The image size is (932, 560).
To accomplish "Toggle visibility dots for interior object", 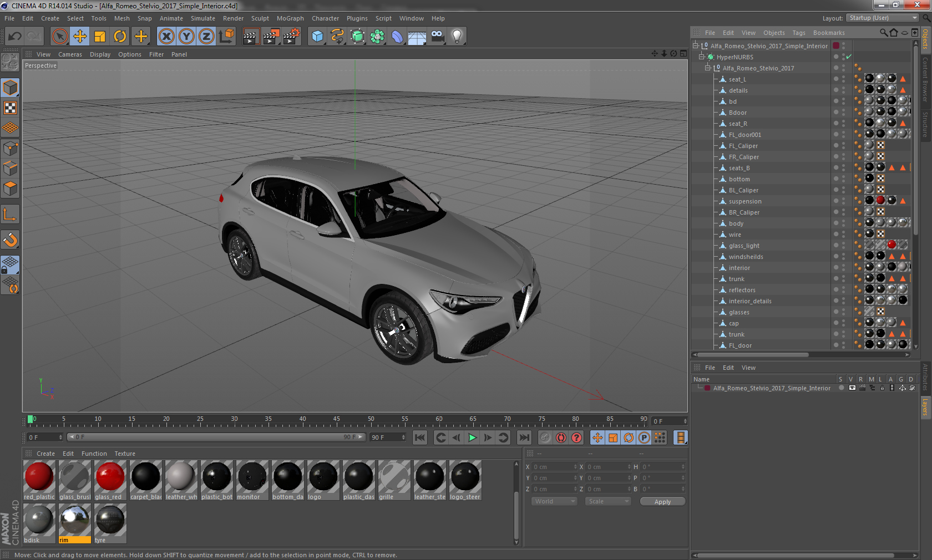I will (x=844, y=268).
